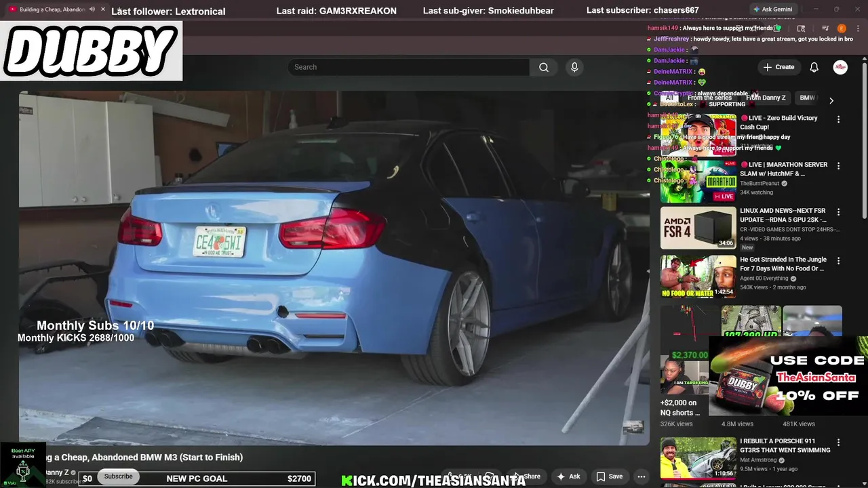
Task: Click the browser search-tabs icon
Action: pyautogui.click(x=801, y=28)
